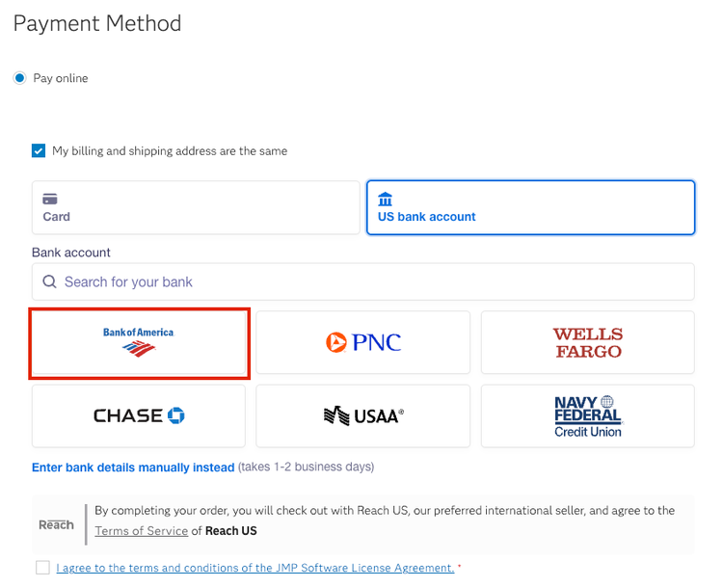Click the magnifier icon in bank search

coord(50,282)
